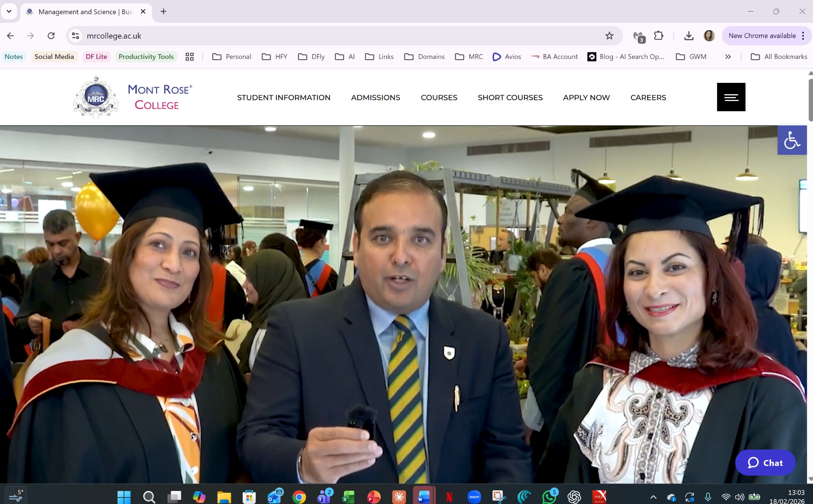Click inside the address bar
The height and width of the screenshot is (504, 813).
coord(285,36)
